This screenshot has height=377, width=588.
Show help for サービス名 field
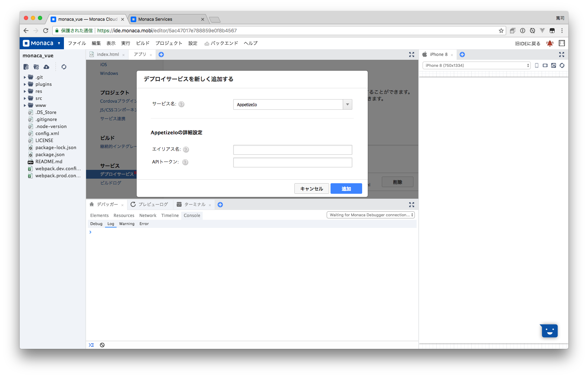pyautogui.click(x=181, y=104)
